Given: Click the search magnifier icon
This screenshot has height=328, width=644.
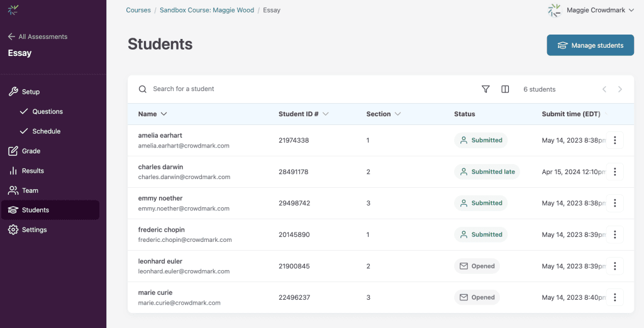Looking at the screenshot, I should coord(143,89).
